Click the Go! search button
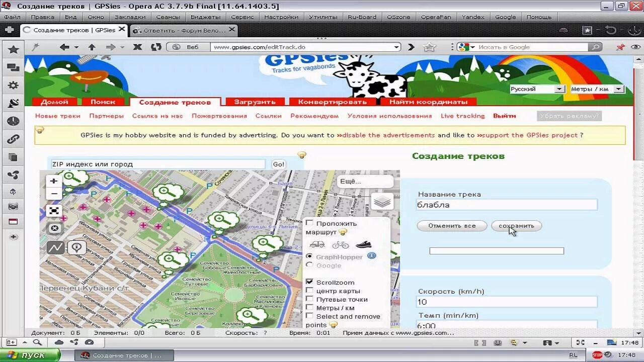 pos(278,164)
